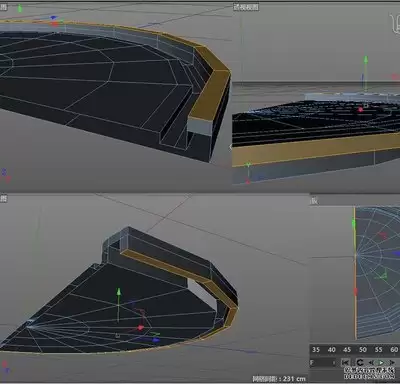
Task: Grab green Y-axis arrow in bottom-left viewport
Action: pos(118,293)
